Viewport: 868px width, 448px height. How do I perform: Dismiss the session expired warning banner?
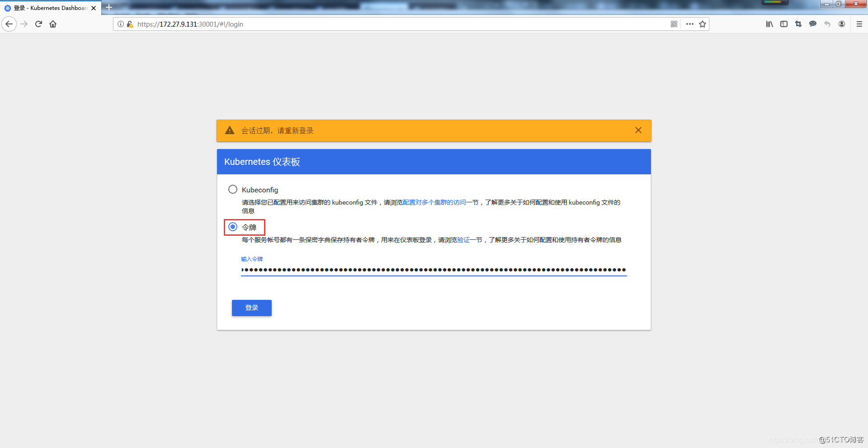click(x=638, y=130)
